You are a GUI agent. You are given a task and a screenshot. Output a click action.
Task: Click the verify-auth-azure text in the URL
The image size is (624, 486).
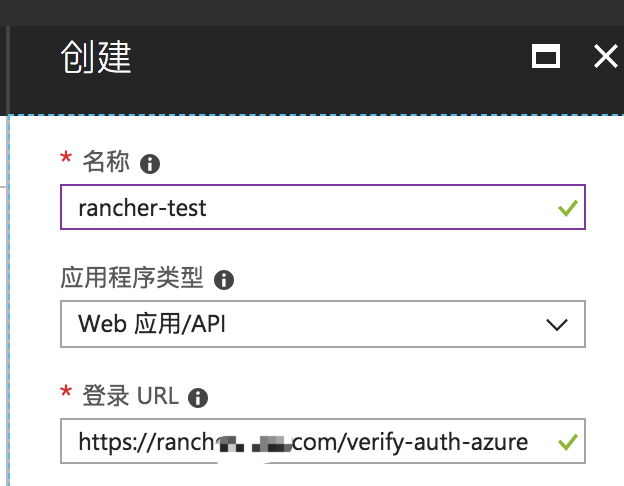click(x=435, y=442)
